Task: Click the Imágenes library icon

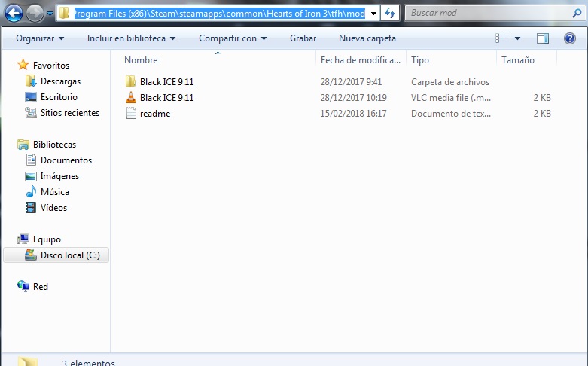Action: coord(30,176)
